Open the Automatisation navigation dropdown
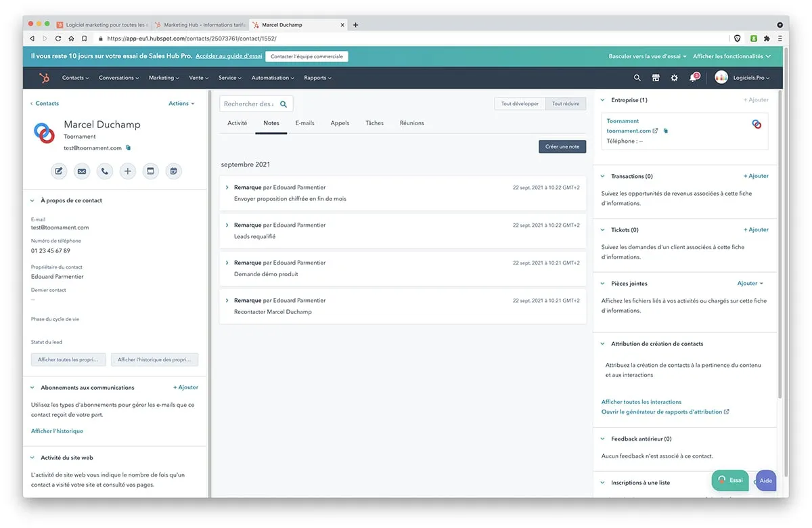Screen dimensions: 812x528 tap(273, 78)
